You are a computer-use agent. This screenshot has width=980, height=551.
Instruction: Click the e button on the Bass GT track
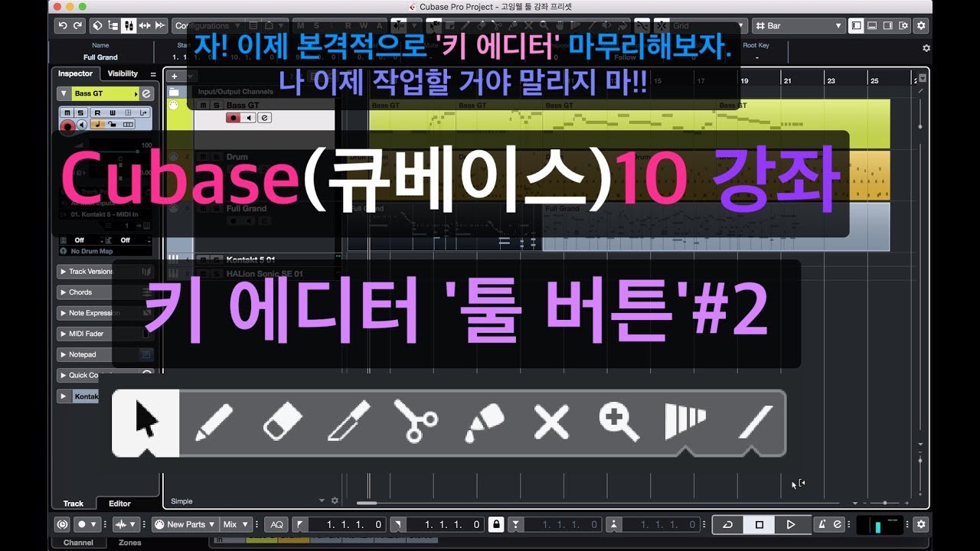click(264, 118)
